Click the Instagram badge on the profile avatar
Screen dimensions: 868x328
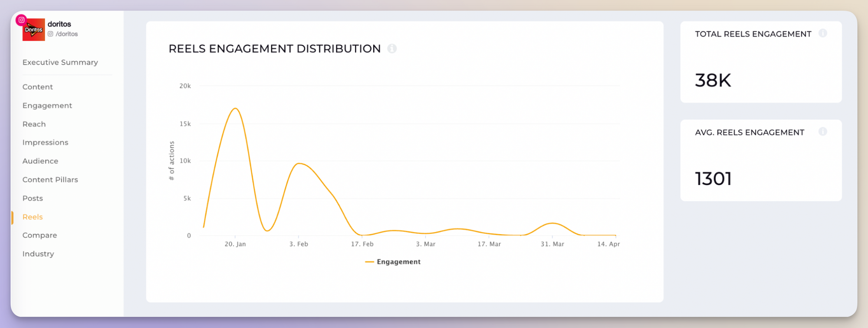21,20
